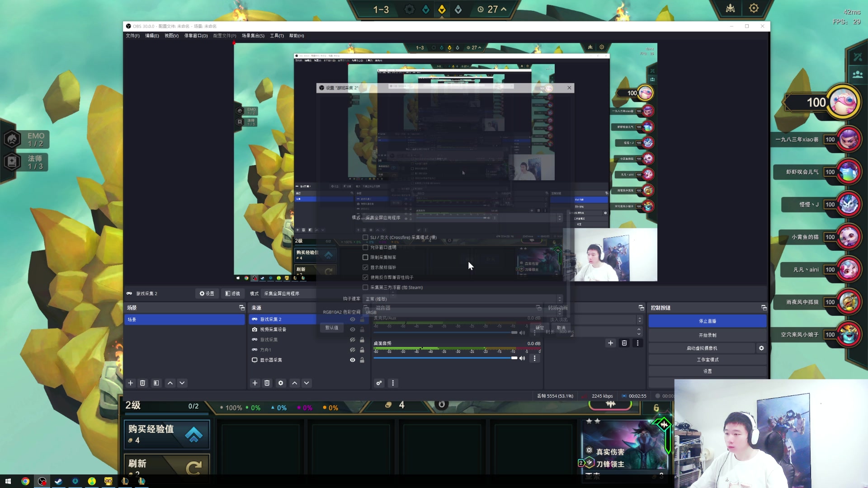Viewport: 868px width, 488px height.
Task: Open OBS Studio from the taskbar
Action: click(x=42, y=481)
